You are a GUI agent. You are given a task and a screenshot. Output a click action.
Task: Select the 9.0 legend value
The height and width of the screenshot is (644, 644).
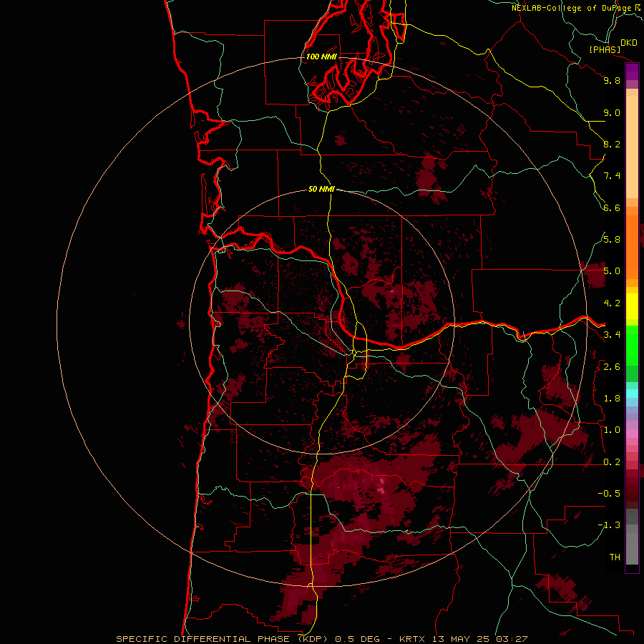(612, 112)
